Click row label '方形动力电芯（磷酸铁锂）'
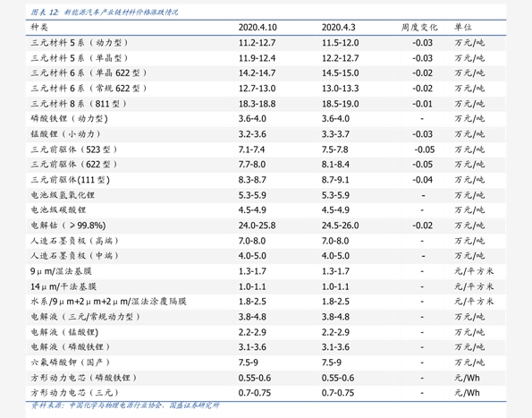This screenshot has height=418, width=532. point(84,378)
